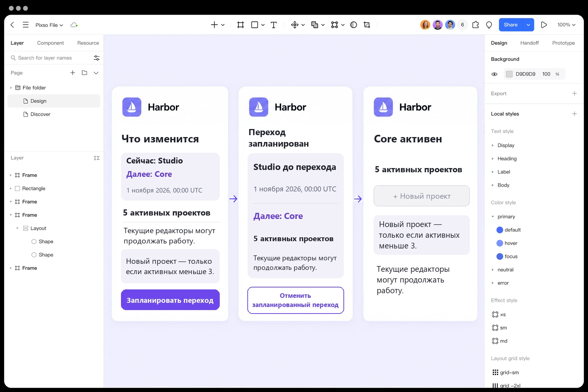Expand the File folder page group

(x=11, y=88)
